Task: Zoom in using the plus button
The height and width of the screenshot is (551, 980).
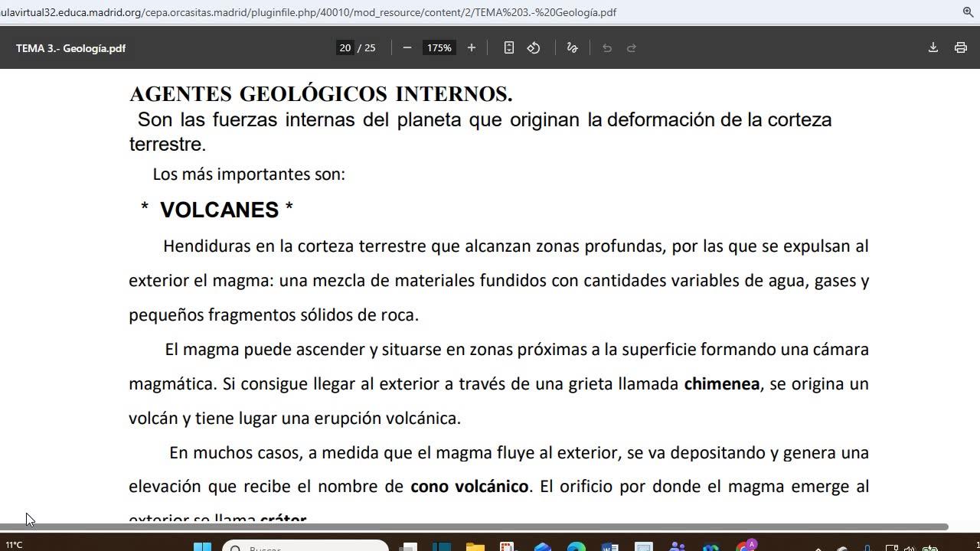Action: coord(472,47)
